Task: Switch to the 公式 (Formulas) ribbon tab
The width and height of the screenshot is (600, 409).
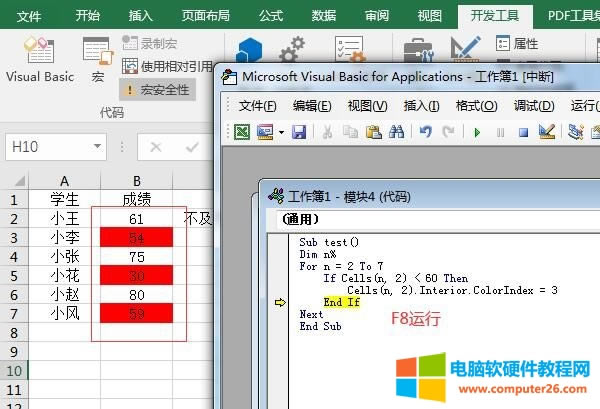Action: tap(270, 15)
